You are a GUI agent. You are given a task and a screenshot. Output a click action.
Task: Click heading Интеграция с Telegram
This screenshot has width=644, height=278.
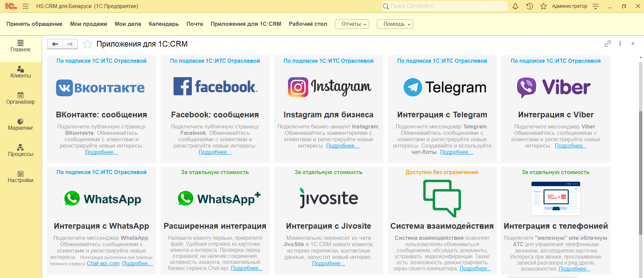[x=442, y=115]
